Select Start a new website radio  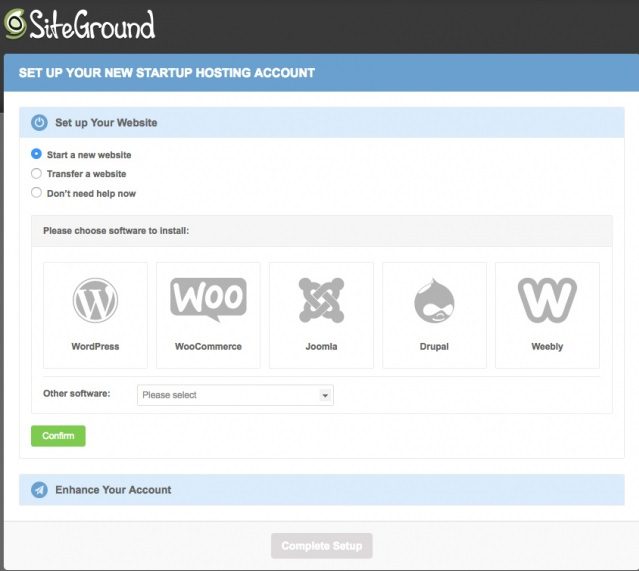[36, 154]
